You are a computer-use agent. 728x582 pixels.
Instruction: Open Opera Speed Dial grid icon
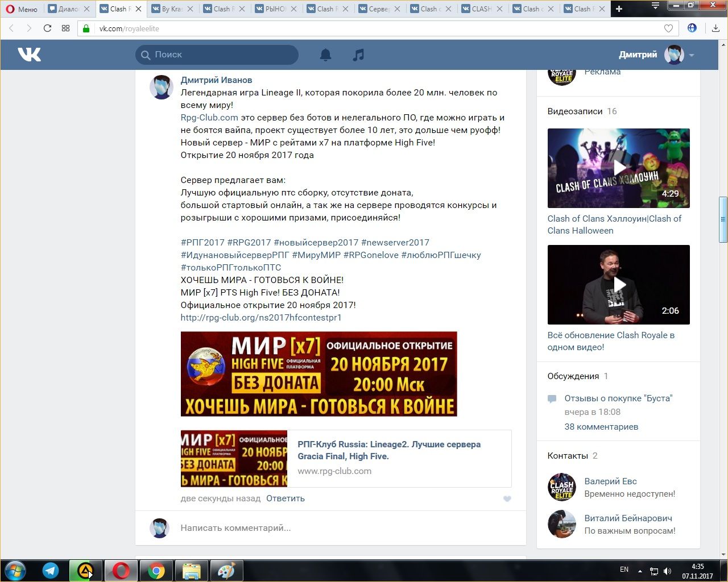65,28
